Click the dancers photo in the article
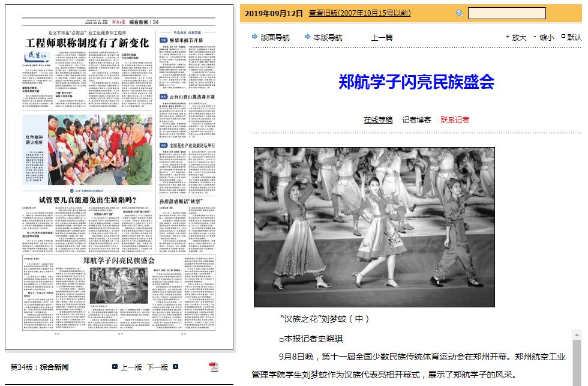The width and height of the screenshot is (588, 386). pos(374,227)
